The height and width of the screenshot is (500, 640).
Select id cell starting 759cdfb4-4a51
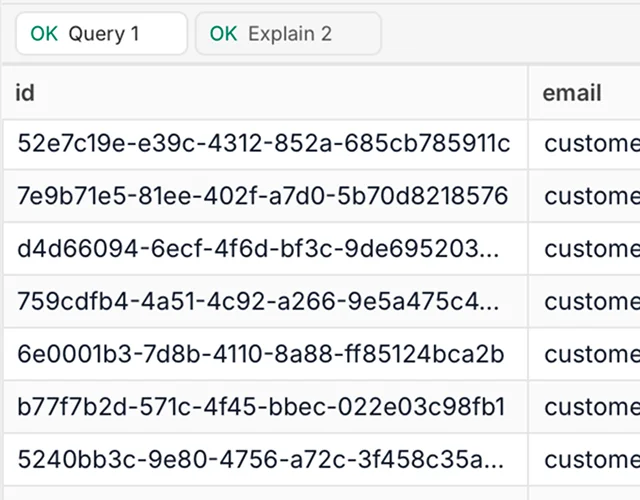pos(264,301)
